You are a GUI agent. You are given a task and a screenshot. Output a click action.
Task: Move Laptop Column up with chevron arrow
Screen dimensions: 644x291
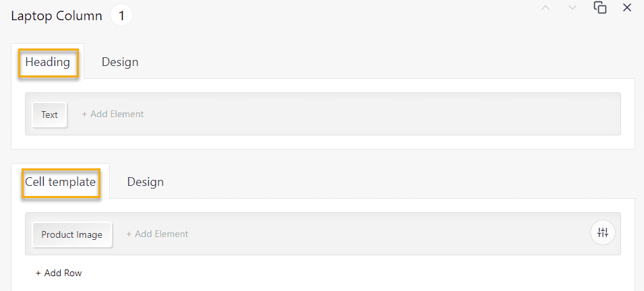point(546,8)
